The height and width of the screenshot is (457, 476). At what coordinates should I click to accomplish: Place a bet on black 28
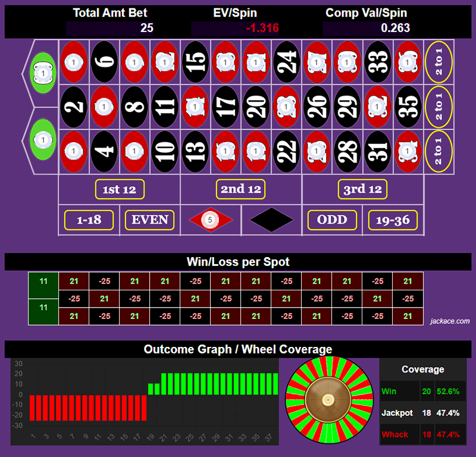click(347, 151)
